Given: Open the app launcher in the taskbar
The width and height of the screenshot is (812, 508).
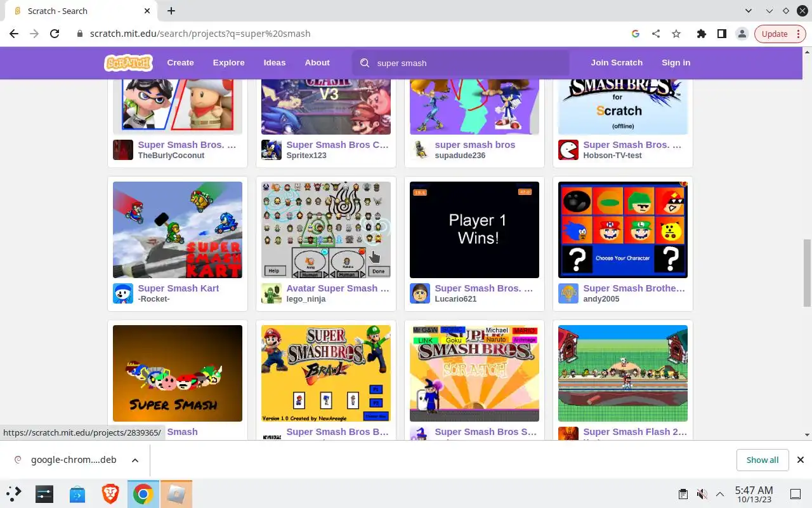Looking at the screenshot, I should point(14,494).
